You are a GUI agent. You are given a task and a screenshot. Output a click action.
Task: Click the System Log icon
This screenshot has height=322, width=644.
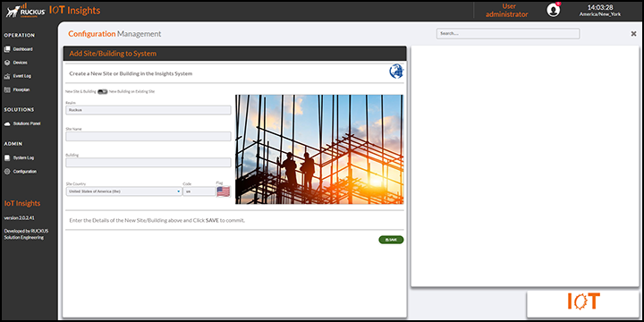[6, 157]
